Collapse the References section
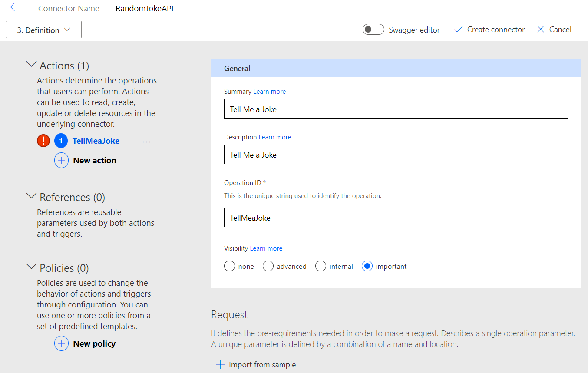The height and width of the screenshot is (373, 588). (x=31, y=196)
